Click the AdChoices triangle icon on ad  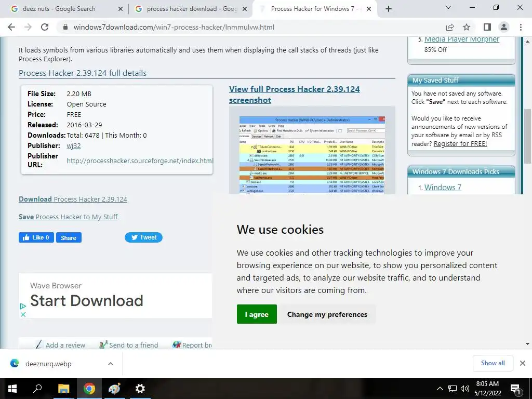coord(23,306)
